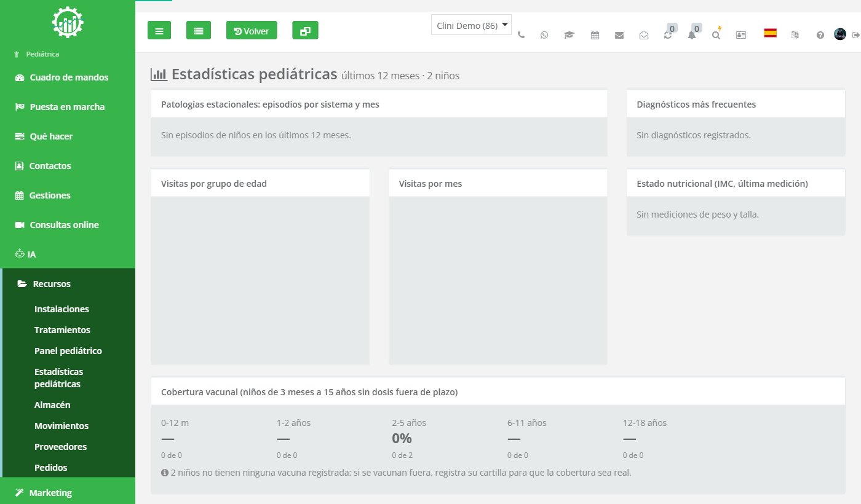The width and height of the screenshot is (861, 504).
Task: Click the graduation cap icon
Action: (x=569, y=35)
